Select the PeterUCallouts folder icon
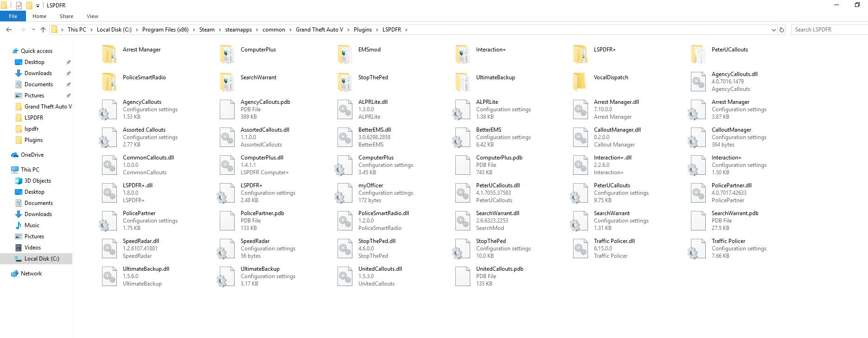The image size is (868, 338). 698,54
